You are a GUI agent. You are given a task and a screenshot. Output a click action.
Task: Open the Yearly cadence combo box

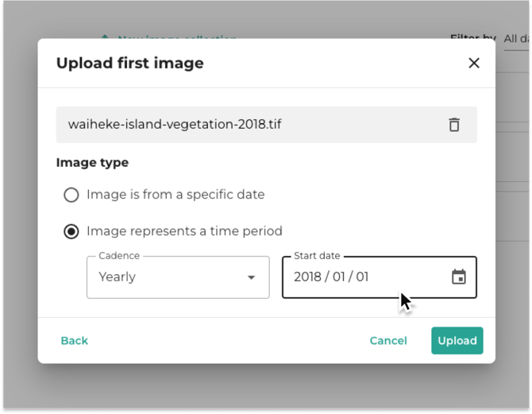tap(178, 277)
